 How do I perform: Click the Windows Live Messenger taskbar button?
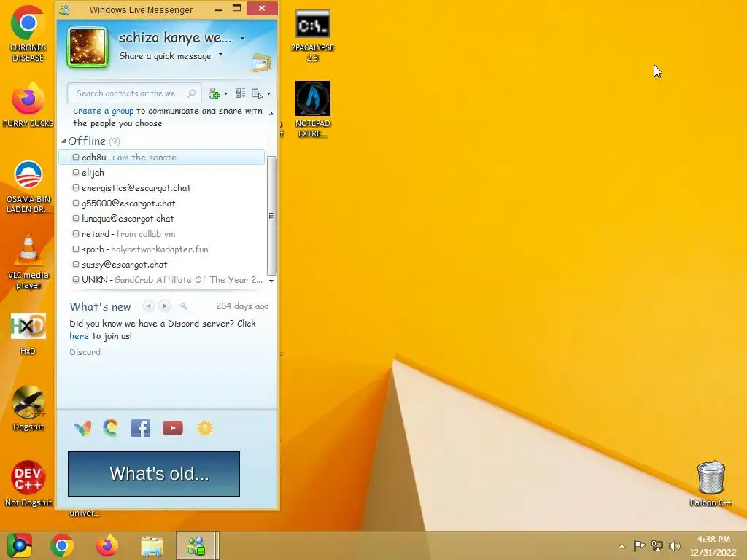click(x=197, y=545)
